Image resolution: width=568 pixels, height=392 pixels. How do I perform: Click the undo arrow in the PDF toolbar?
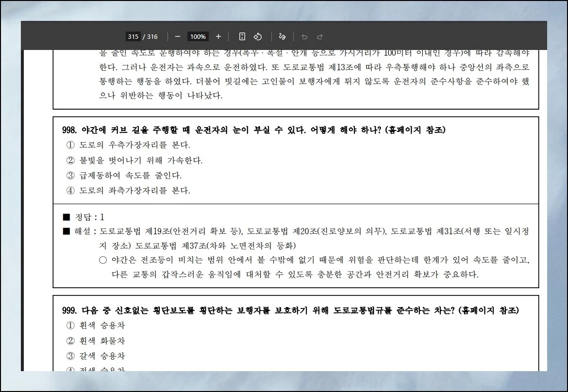(304, 36)
